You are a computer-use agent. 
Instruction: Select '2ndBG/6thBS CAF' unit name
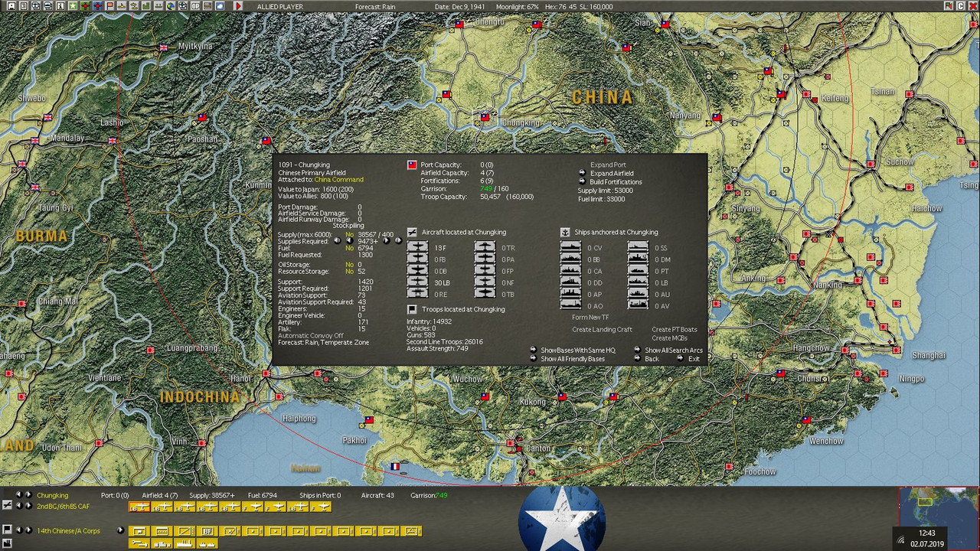64,507
